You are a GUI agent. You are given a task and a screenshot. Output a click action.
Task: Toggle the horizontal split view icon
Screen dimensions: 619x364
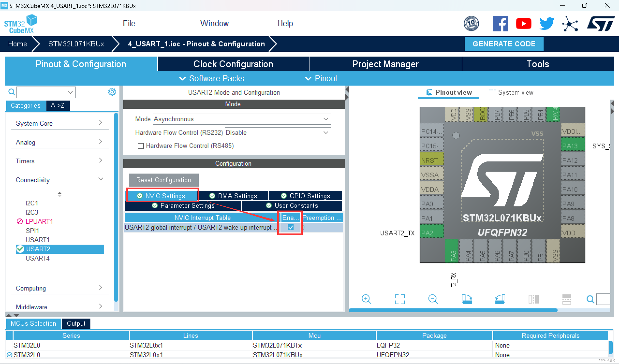click(567, 299)
